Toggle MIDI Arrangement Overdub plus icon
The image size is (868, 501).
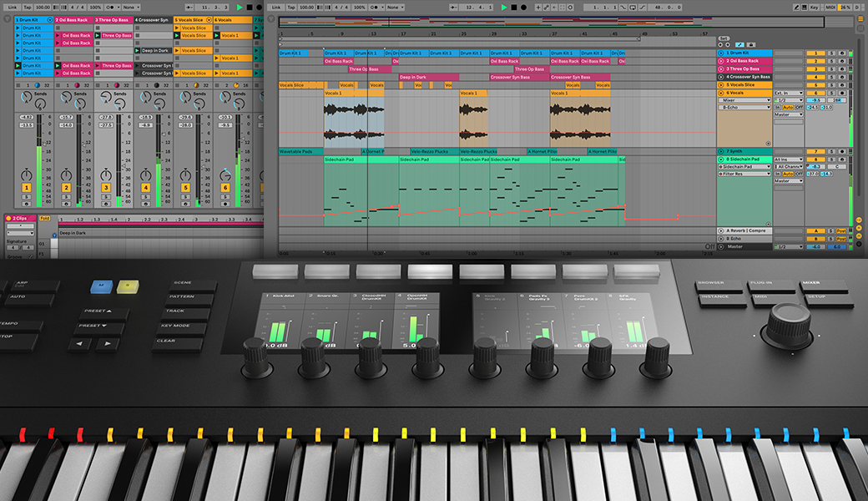[x=537, y=8]
